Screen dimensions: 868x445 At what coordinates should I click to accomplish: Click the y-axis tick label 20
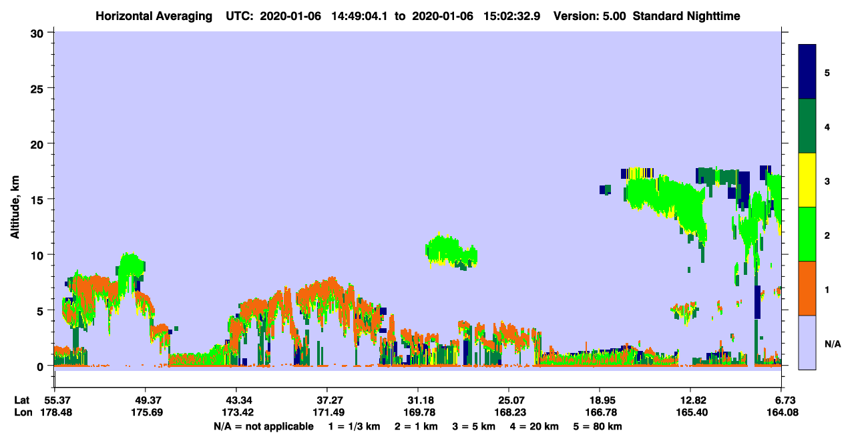[x=39, y=143]
